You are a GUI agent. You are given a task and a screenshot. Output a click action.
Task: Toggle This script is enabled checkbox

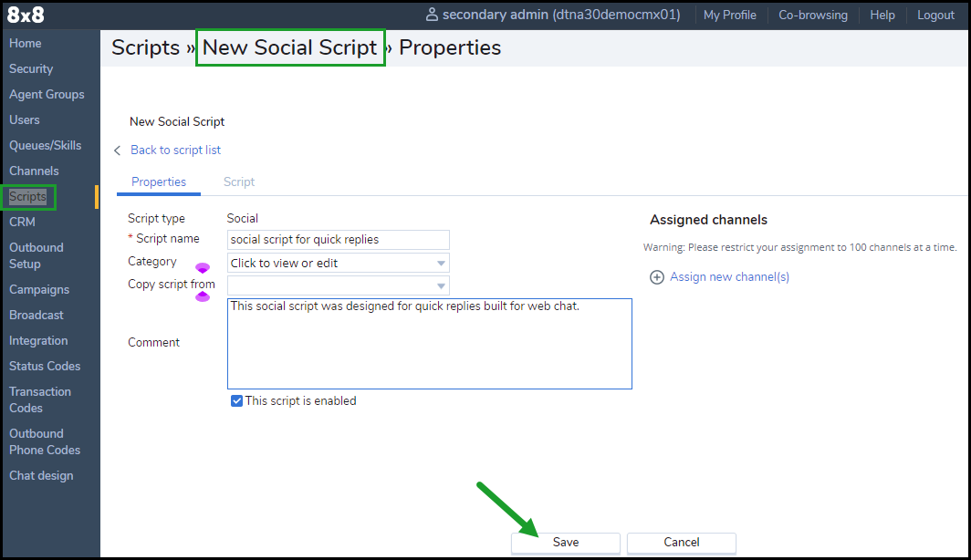(236, 401)
